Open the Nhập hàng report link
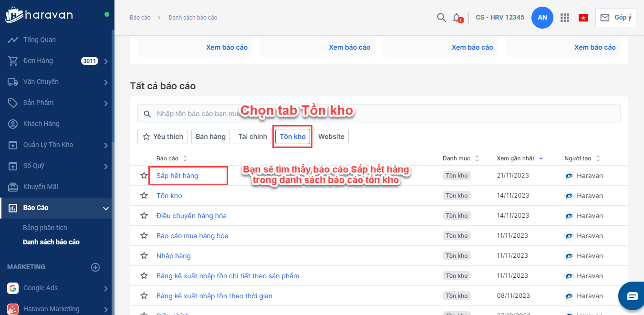 (173, 256)
